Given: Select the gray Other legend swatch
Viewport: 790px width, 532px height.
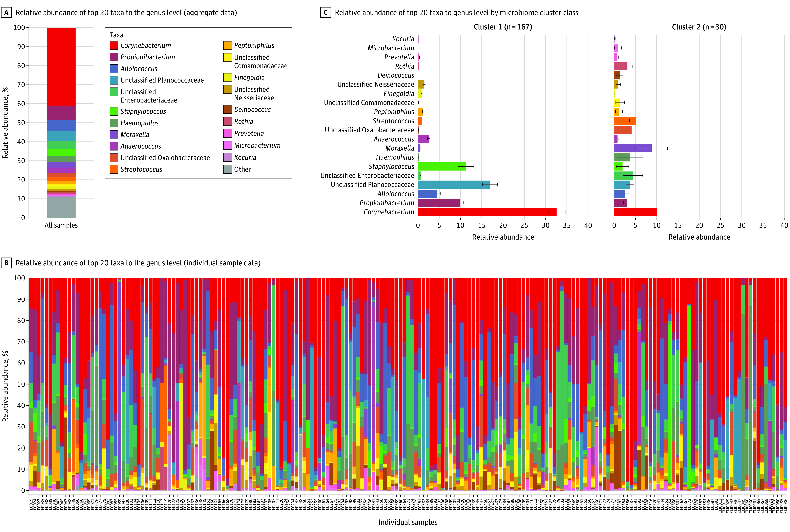Looking at the screenshot, I should (228, 169).
